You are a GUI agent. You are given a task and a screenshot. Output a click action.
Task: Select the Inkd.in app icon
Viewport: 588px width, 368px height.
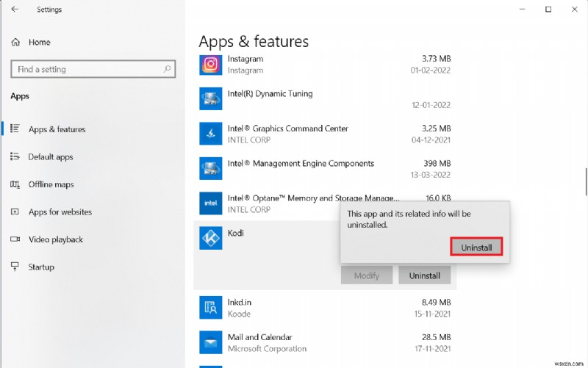(211, 308)
